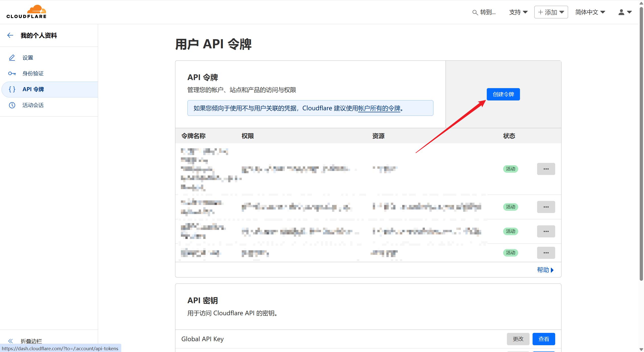Click the 我的个人资料 heading in sidebar

39,36
